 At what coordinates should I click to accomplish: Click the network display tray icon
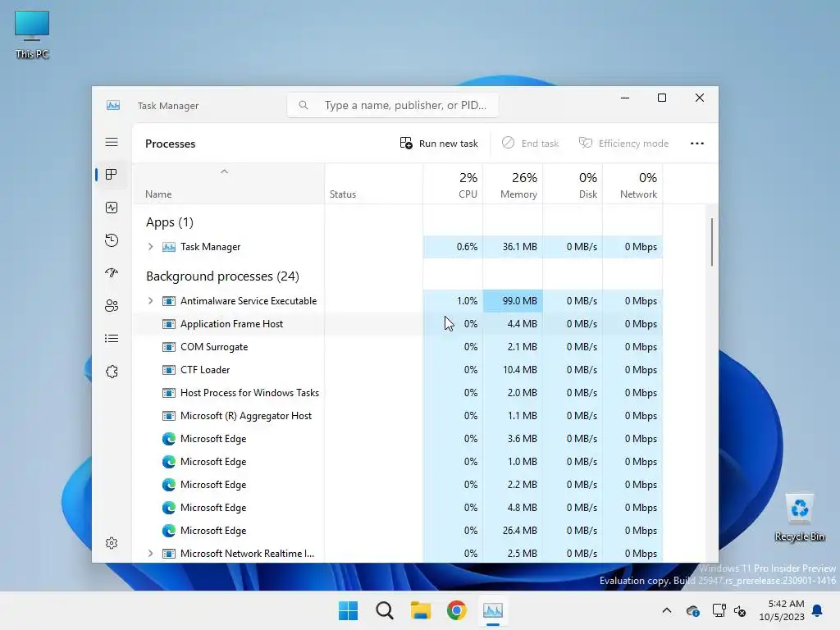719,610
